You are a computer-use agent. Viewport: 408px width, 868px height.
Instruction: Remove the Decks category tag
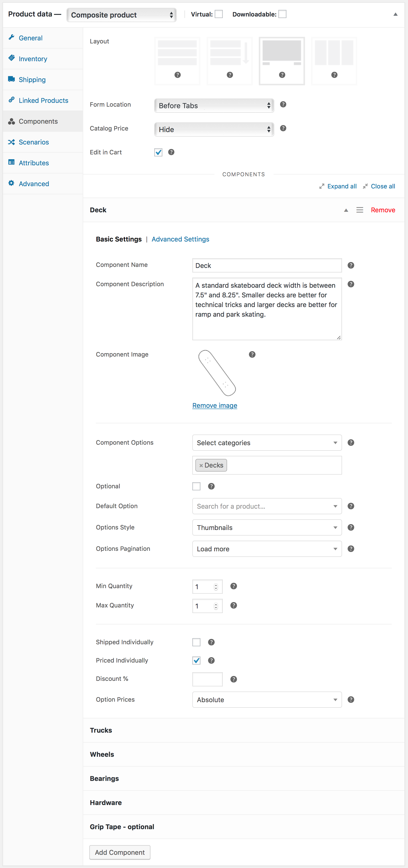[x=201, y=465]
